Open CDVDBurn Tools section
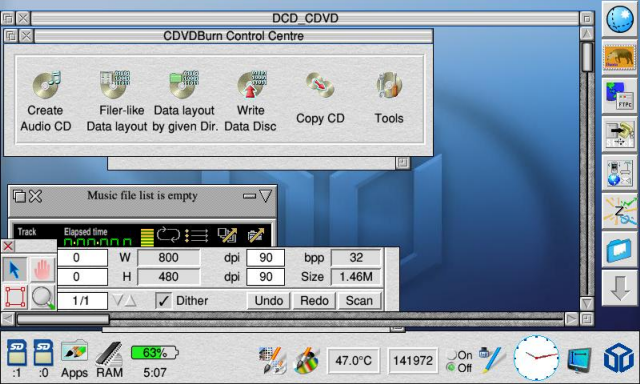 [x=389, y=98]
